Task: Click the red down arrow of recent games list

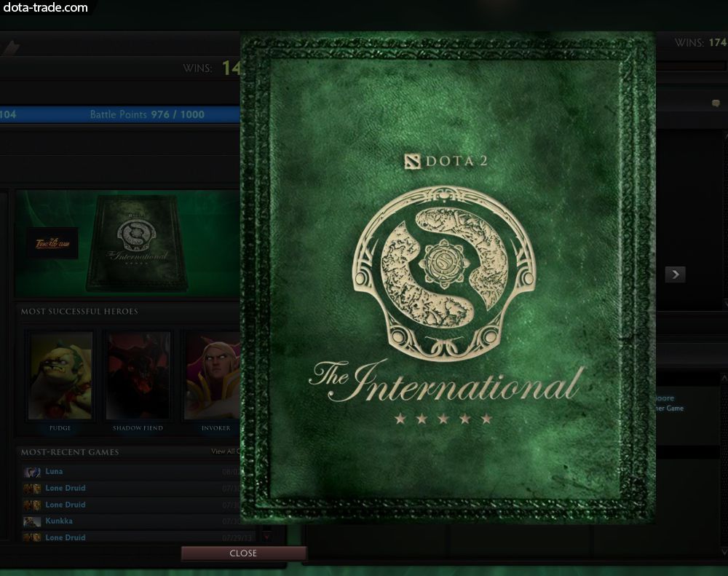Action: pyautogui.click(x=267, y=537)
